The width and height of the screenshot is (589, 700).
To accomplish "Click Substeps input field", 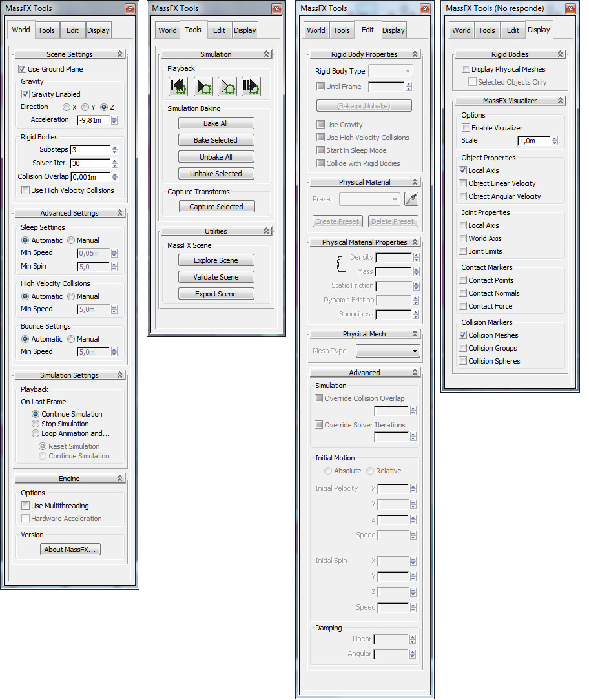I will (x=90, y=150).
